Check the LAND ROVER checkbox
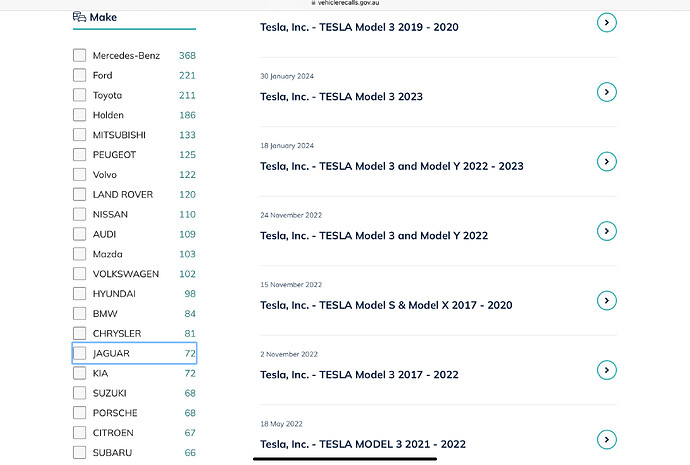Screen dimensions: 690x465 point(79,194)
